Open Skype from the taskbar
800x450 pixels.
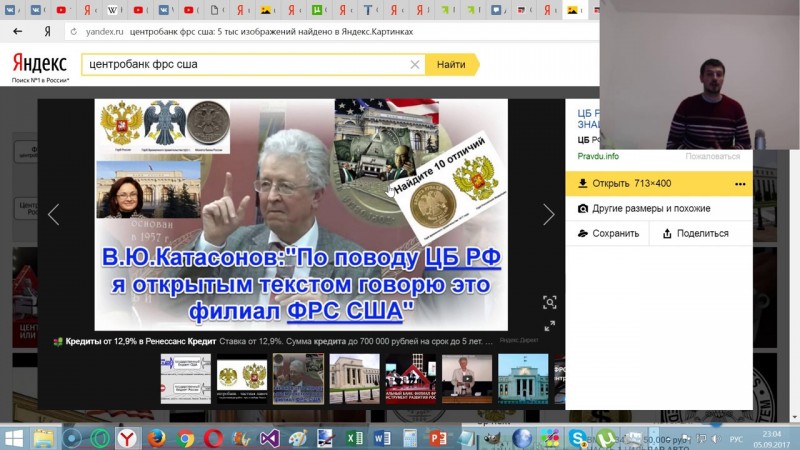pos(577,438)
